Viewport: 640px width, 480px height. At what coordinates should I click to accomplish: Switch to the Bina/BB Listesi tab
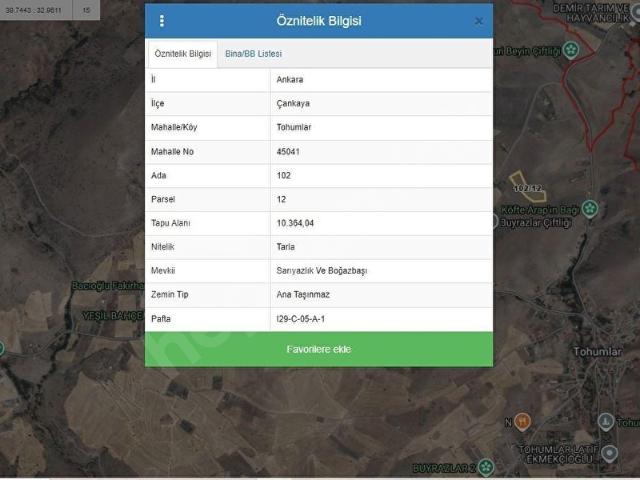[253, 54]
